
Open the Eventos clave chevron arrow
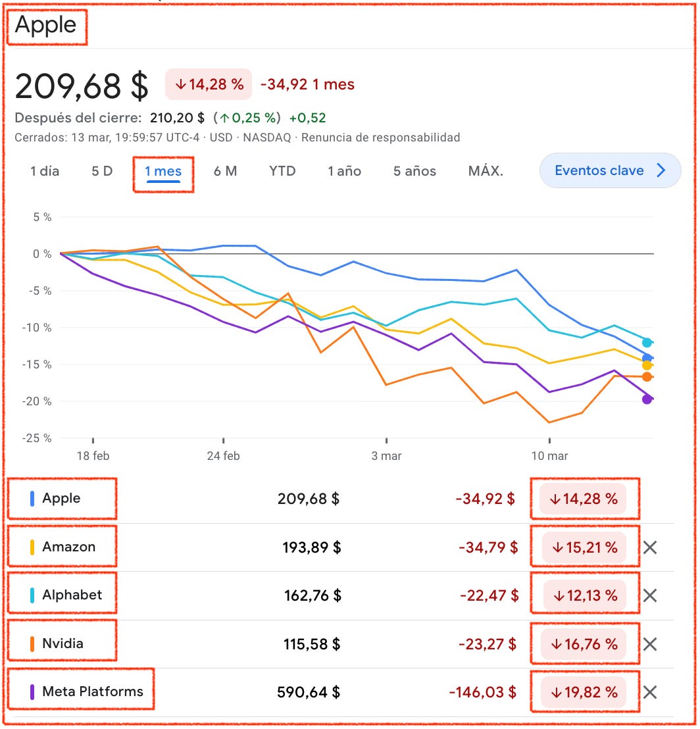661,170
